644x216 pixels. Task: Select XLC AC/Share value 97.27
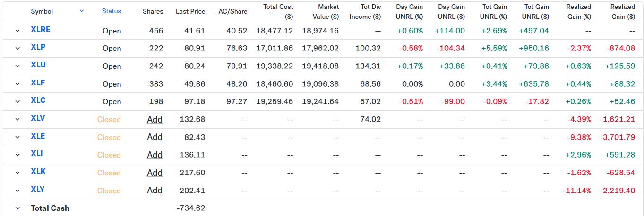[237, 101]
